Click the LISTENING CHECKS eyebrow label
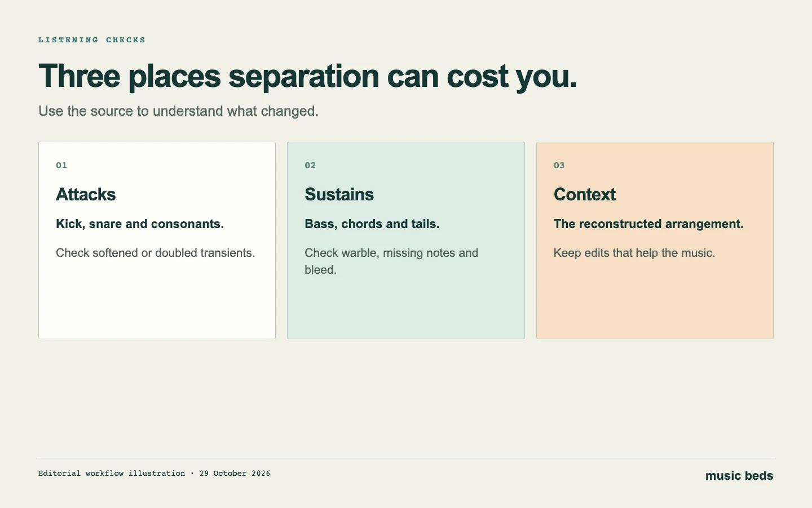Viewport: 812px width, 508px height. (92, 40)
